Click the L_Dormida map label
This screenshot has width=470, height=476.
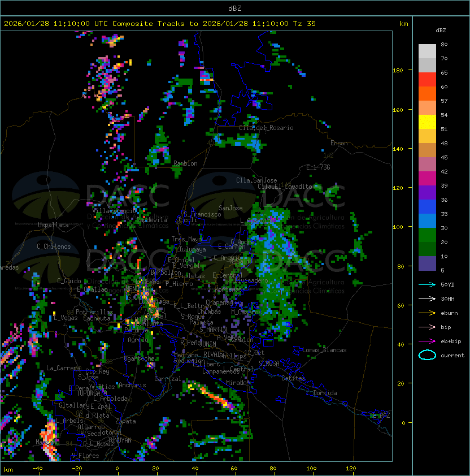point(321,393)
